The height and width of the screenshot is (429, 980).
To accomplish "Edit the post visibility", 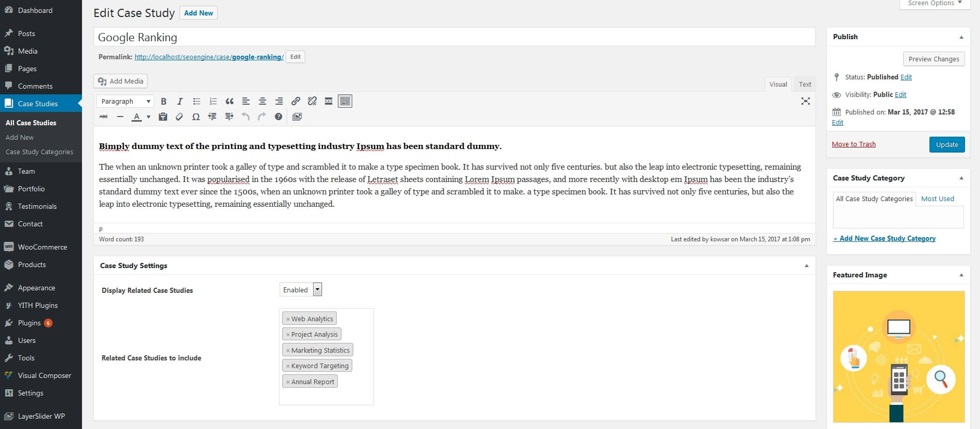I will 901,95.
